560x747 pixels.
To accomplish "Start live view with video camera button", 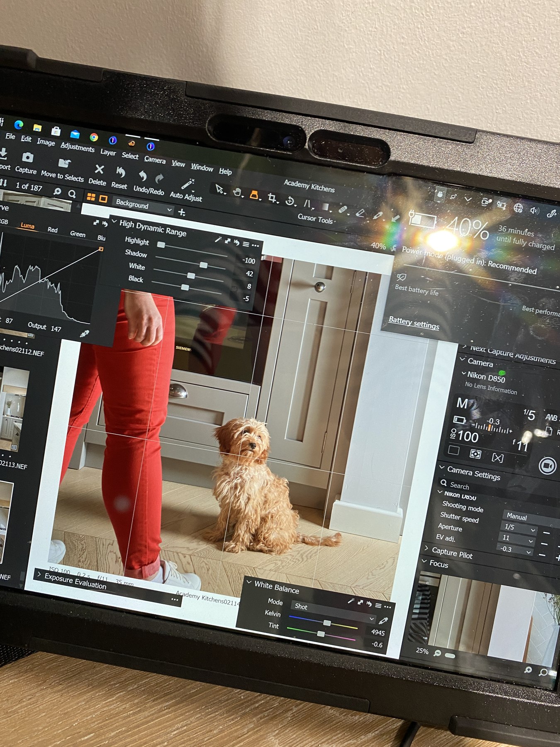I will (x=547, y=466).
